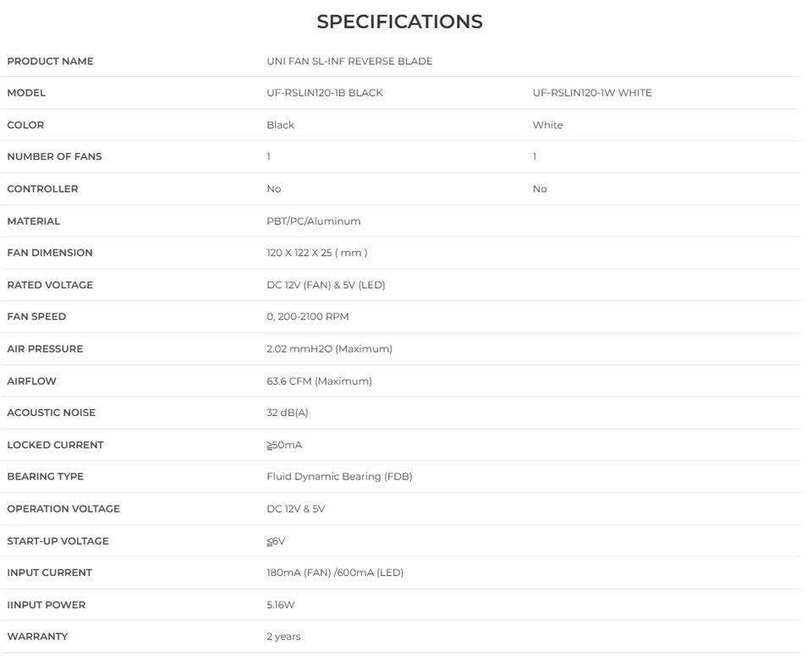Image resolution: width=812 pixels, height=668 pixels.
Task: Click the 2.02 mmH2O air pressure value
Action: (x=329, y=348)
